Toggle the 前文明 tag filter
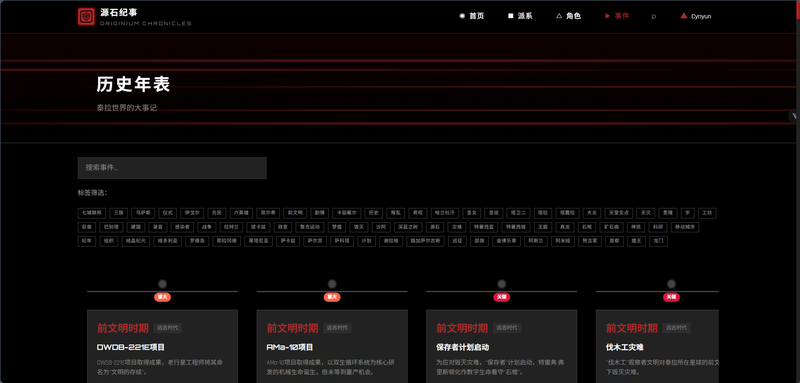This screenshot has width=800, height=383. (x=295, y=213)
